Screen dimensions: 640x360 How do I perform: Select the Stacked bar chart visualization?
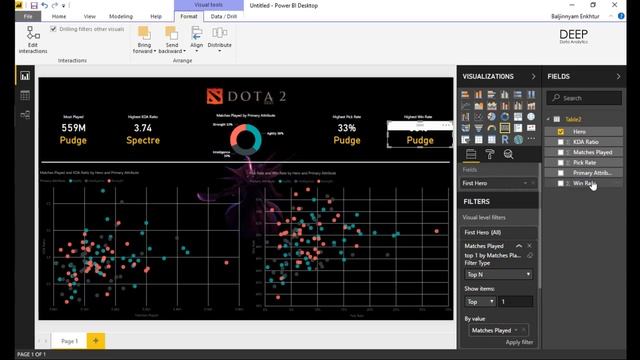point(465,95)
